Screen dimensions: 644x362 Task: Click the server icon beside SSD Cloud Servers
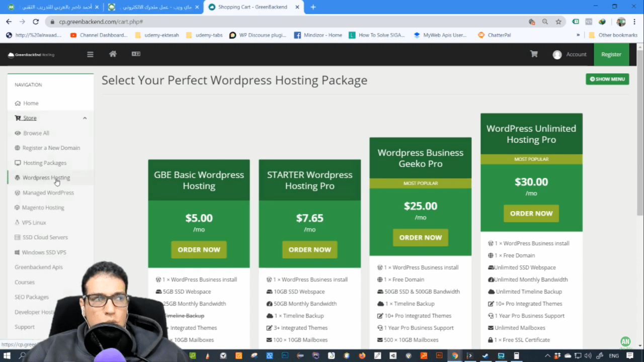(18, 237)
